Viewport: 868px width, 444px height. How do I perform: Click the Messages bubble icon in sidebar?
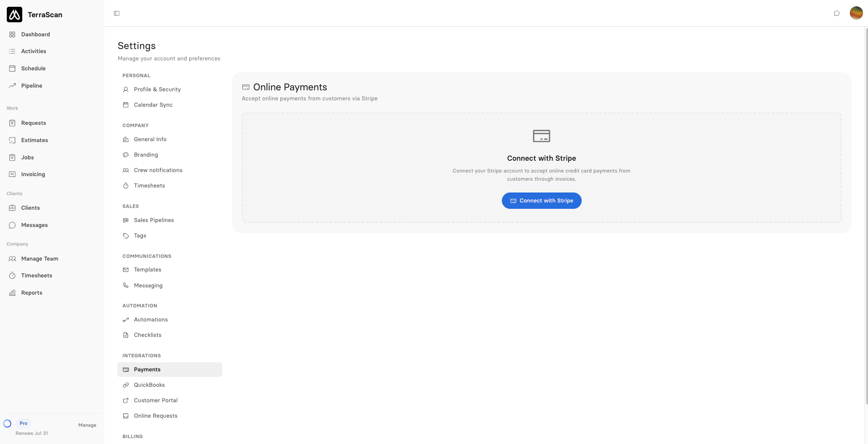[12, 225]
